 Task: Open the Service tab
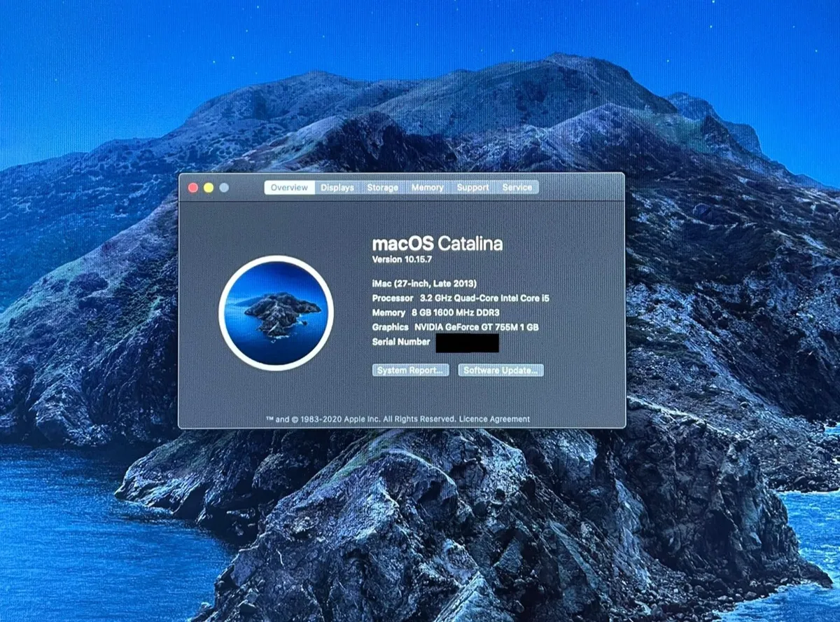click(517, 187)
